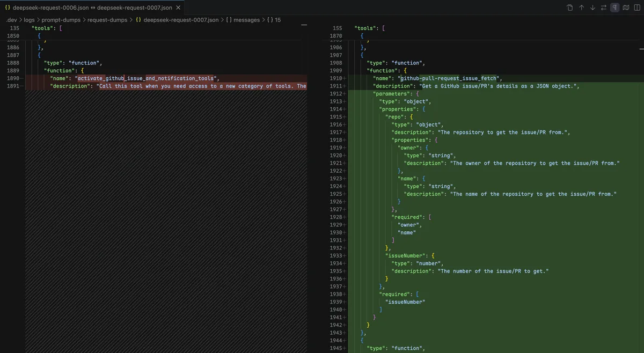
Task: Click line number 1890 in left gutter
Action: point(13,78)
